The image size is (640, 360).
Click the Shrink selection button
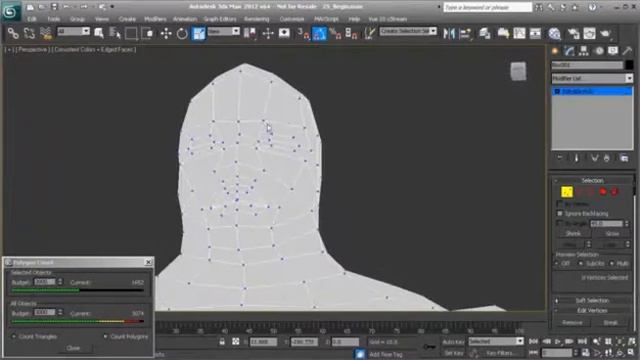click(x=573, y=233)
